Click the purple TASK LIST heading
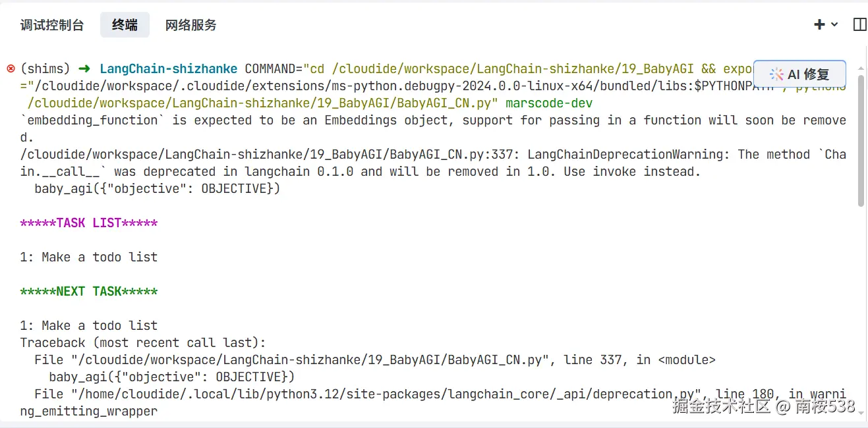 89,223
